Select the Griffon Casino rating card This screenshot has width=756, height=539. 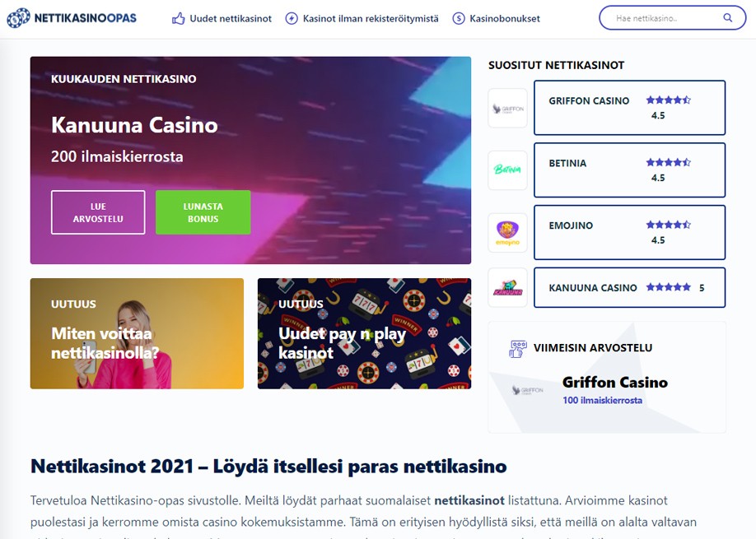(x=629, y=108)
